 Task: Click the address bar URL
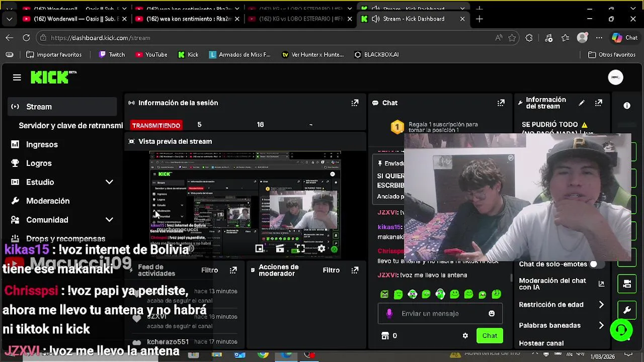pyautogui.click(x=101, y=38)
